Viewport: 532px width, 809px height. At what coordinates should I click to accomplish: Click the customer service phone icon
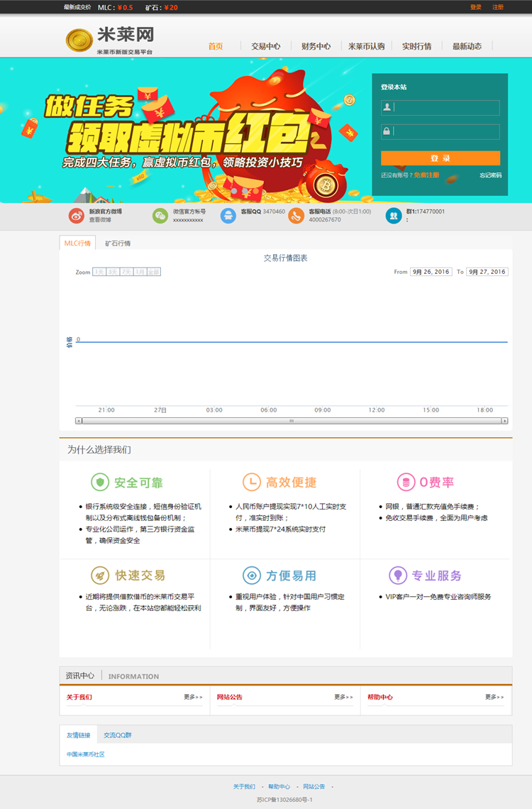pyautogui.click(x=296, y=215)
